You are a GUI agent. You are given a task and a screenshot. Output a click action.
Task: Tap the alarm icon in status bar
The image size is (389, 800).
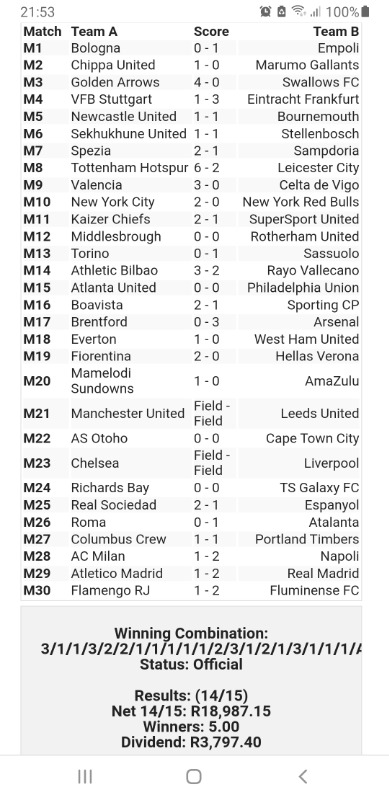(265, 11)
